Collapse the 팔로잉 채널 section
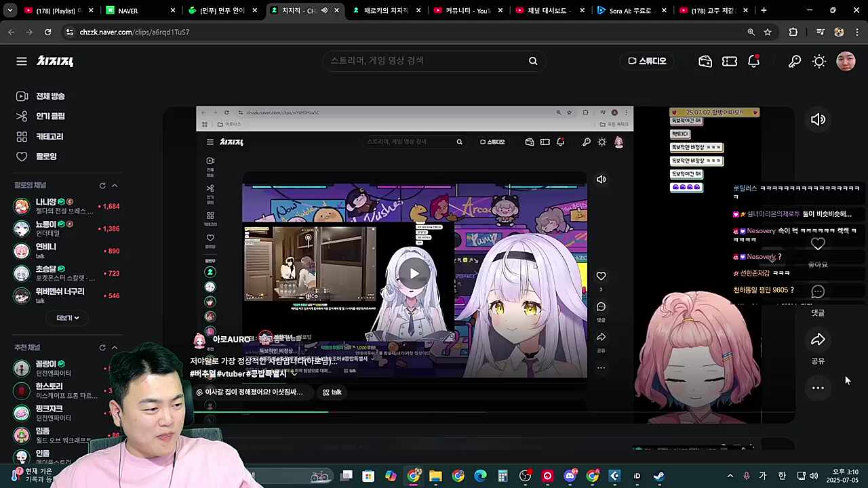The image size is (868, 488). 115,186
